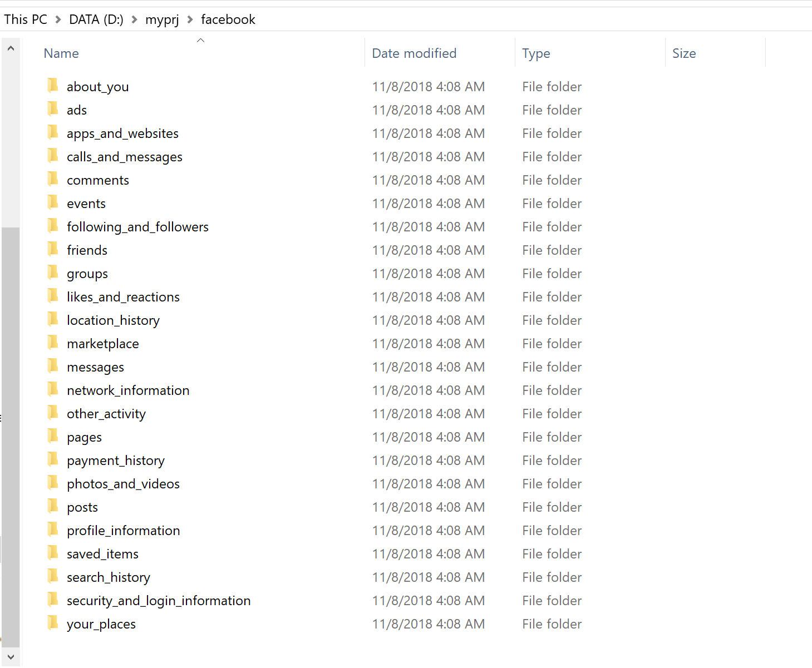Image resolution: width=812 pixels, height=668 pixels.
Task: Select the security_and_login_information folder name
Action: click(x=159, y=601)
